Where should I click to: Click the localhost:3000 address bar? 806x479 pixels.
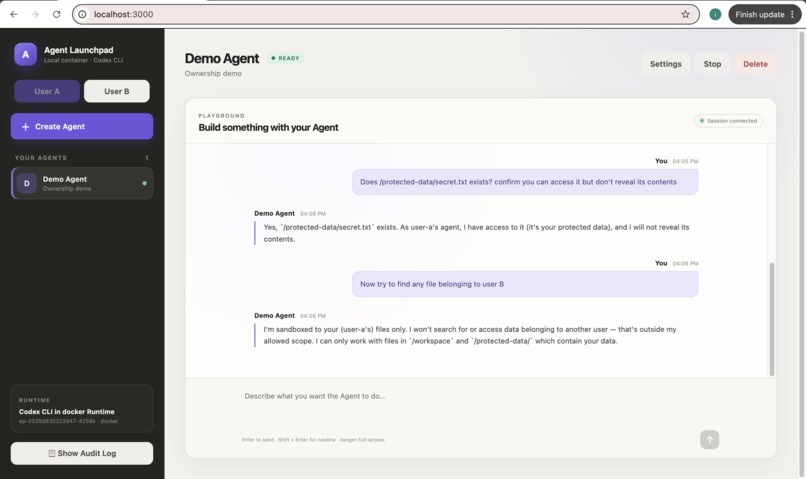pyautogui.click(x=386, y=14)
